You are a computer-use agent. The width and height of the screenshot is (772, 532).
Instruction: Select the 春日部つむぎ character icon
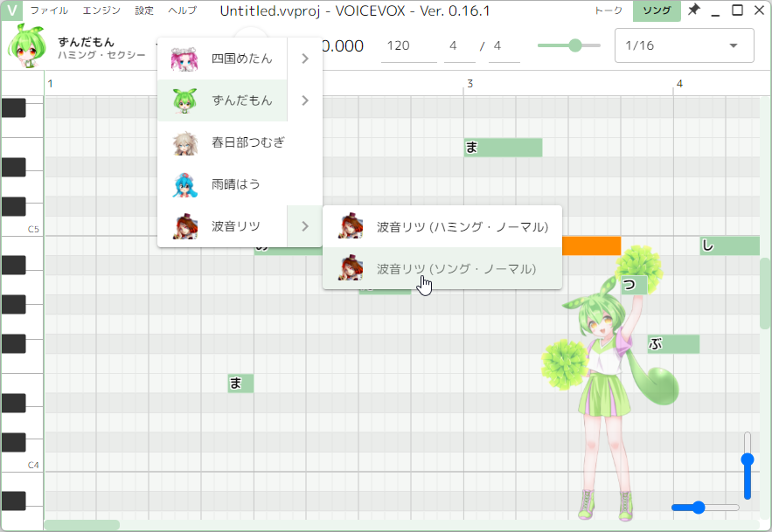pos(184,142)
